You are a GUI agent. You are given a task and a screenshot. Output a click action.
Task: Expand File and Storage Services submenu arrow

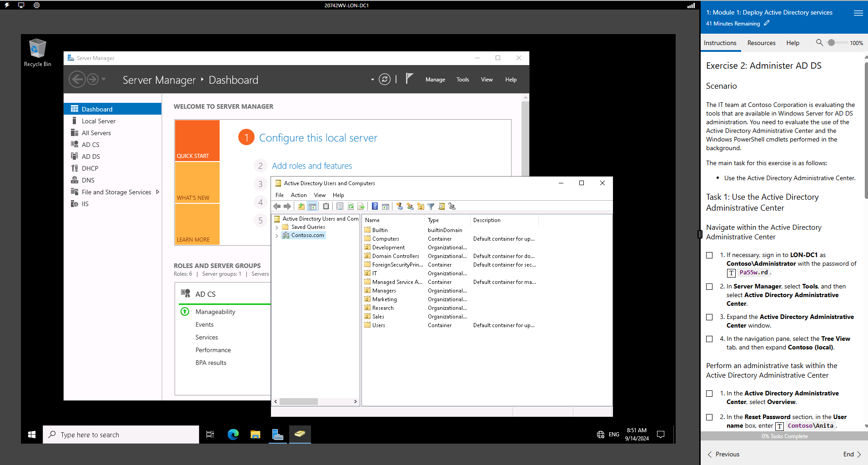coord(157,192)
